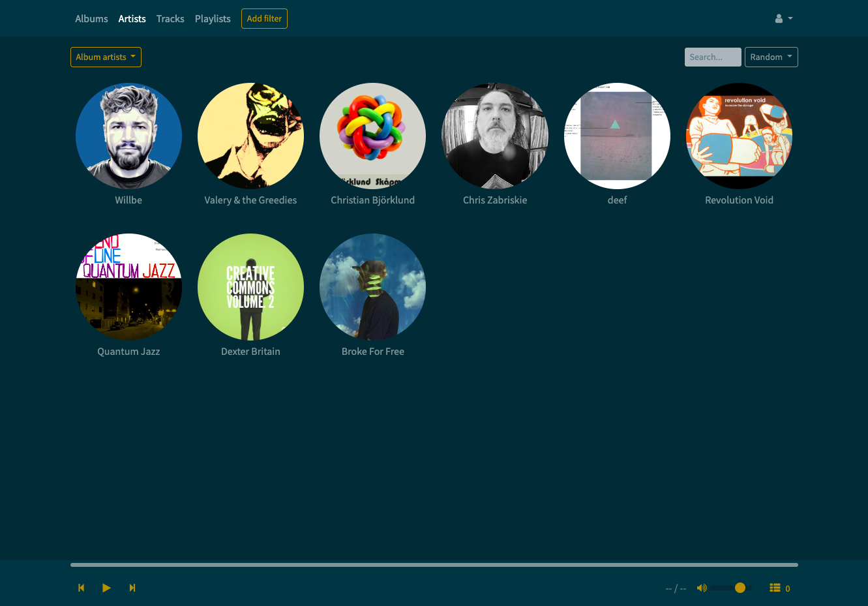Open the Playlists tab

[213, 19]
